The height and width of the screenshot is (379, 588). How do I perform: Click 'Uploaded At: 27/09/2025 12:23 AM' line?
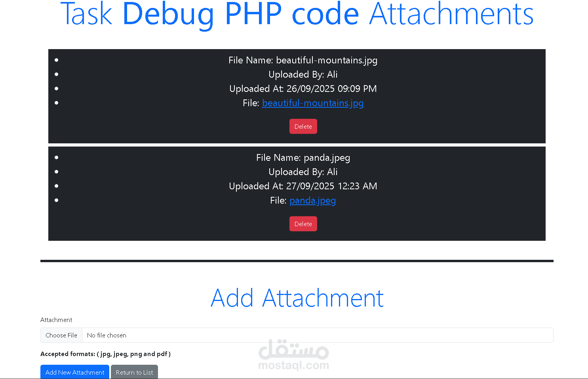(x=303, y=186)
